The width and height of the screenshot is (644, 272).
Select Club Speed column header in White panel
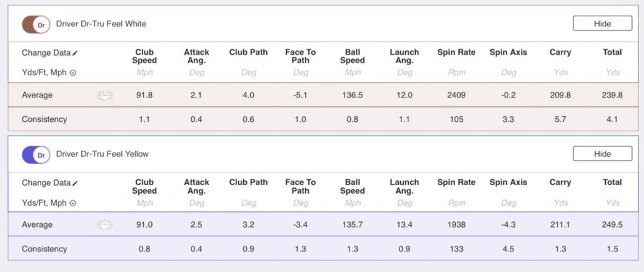144,56
